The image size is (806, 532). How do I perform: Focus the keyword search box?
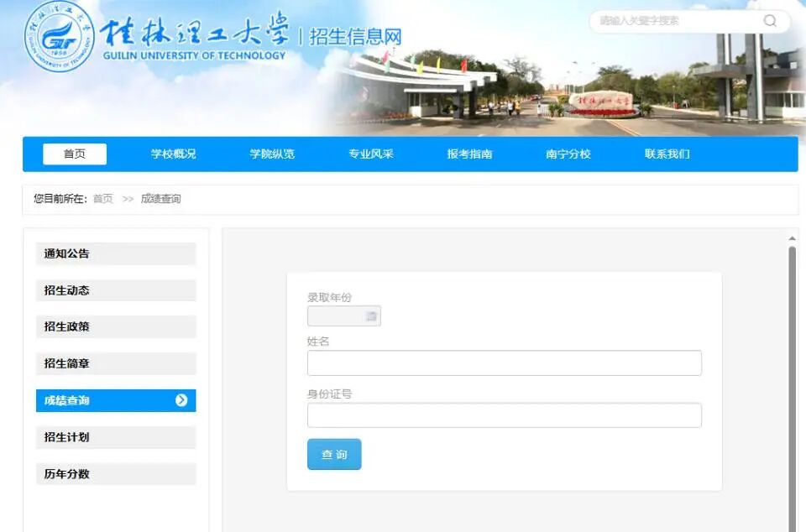point(689,21)
